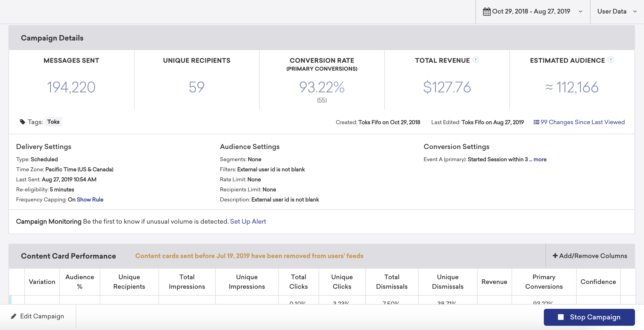Click the Unique Recipients column header
The height and width of the screenshot is (330, 644).
[x=129, y=282]
